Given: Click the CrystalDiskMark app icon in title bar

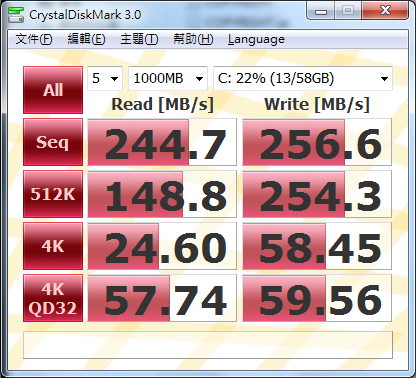Looking at the screenshot, I should pos(16,14).
